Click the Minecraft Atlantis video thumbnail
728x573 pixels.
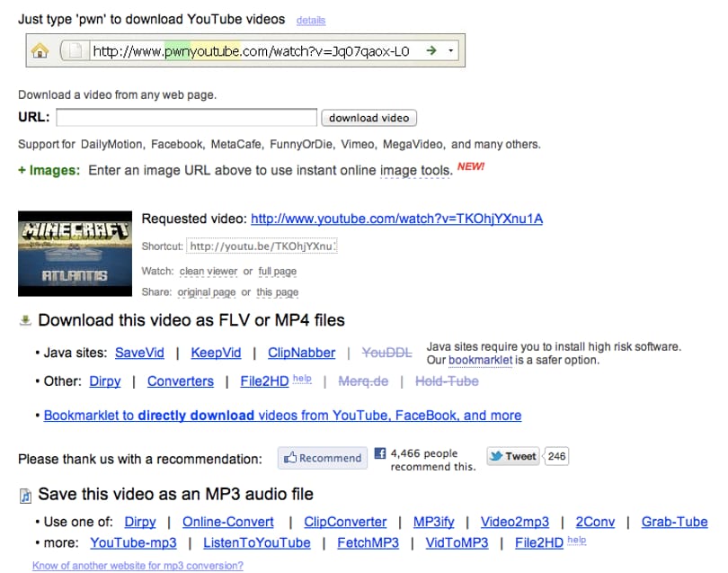point(75,254)
